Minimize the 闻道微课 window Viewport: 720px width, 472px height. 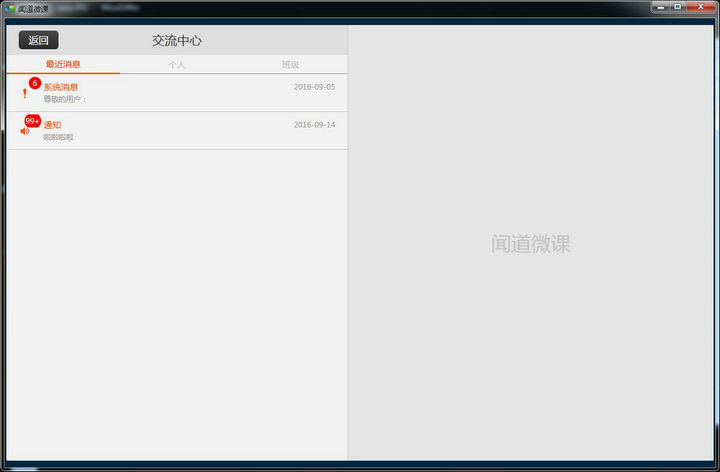pos(661,7)
